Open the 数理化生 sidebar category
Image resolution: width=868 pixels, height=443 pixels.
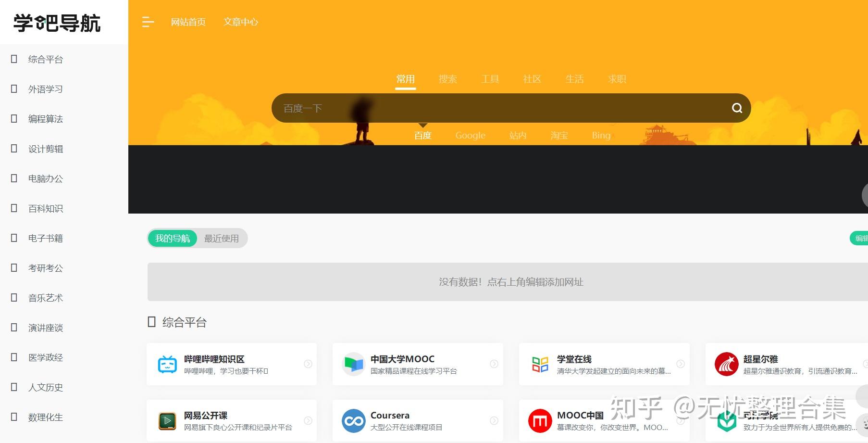point(46,417)
